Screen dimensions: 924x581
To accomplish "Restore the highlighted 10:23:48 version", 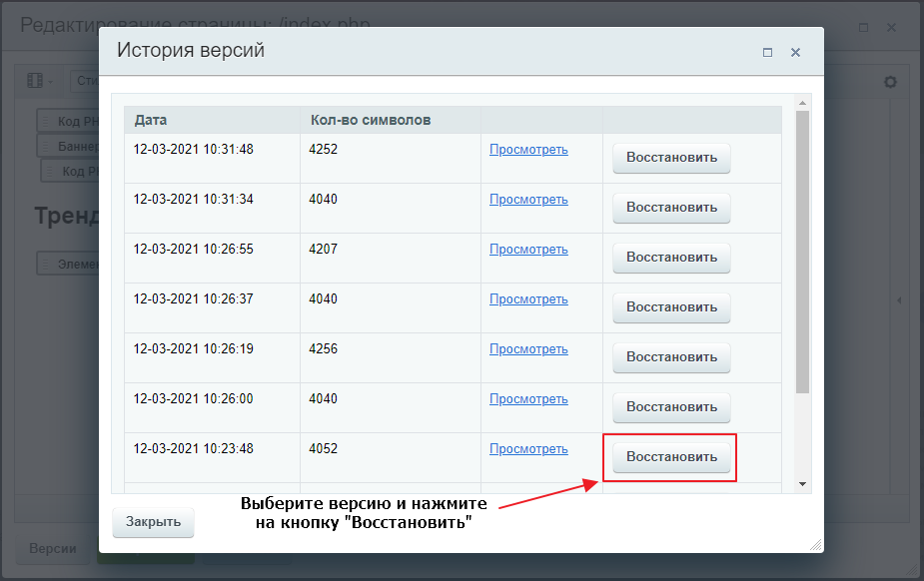I will click(x=671, y=457).
